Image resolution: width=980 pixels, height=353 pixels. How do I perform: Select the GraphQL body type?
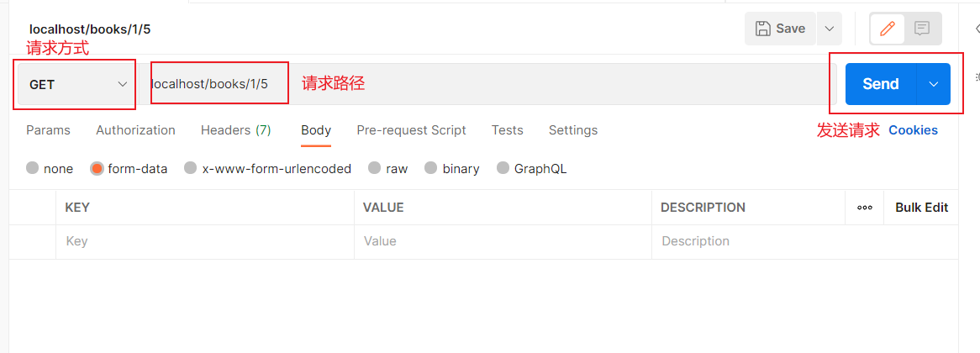coord(532,169)
